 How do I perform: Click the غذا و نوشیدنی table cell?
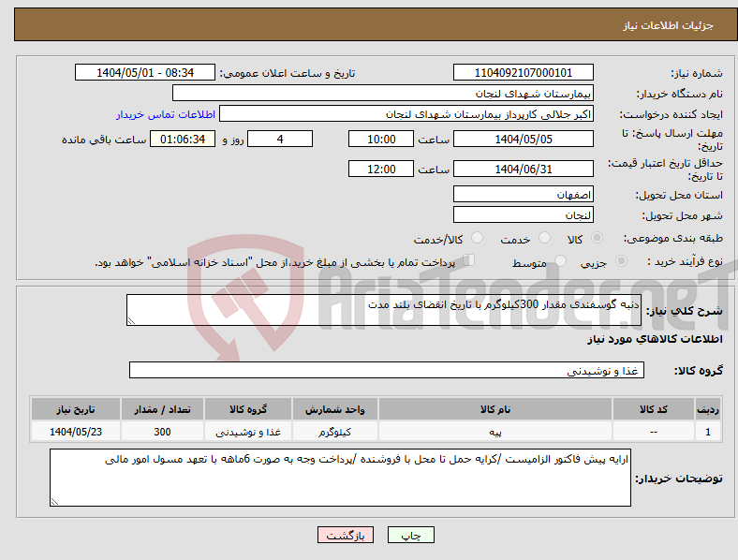(248, 432)
